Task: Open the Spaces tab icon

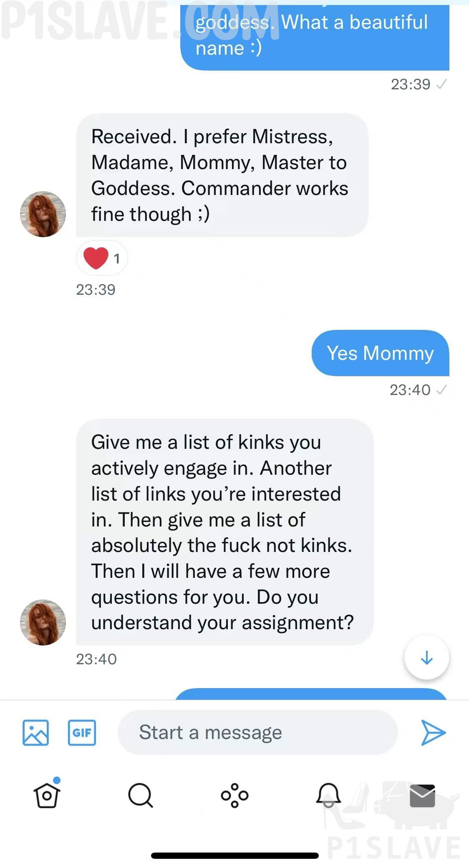Action: [x=234, y=795]
